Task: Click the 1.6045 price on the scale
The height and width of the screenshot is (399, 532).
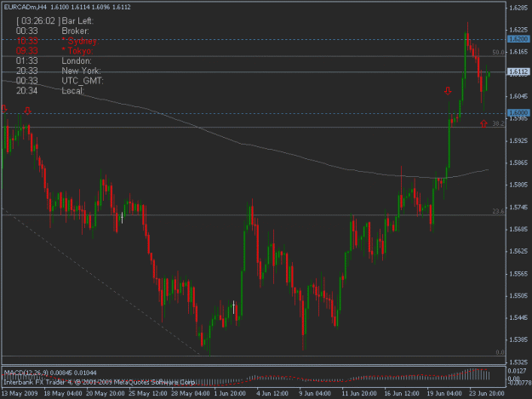Action: click(x=518, y=96)
